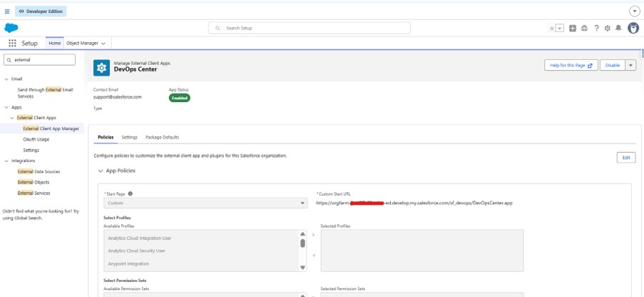Open the Setup gear icon
Screen dimensions: 644x297
tap(608, 29)
